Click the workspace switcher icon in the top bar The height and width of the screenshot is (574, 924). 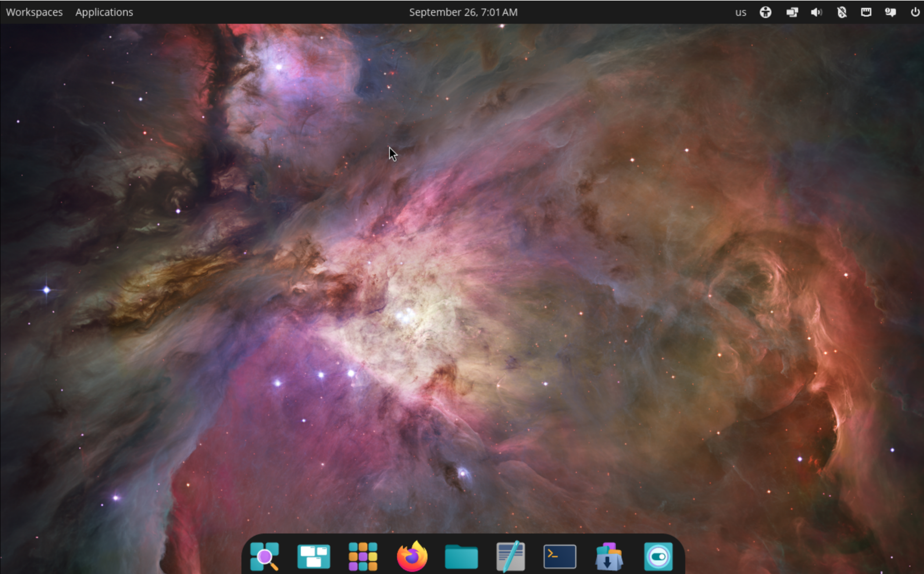792,12
